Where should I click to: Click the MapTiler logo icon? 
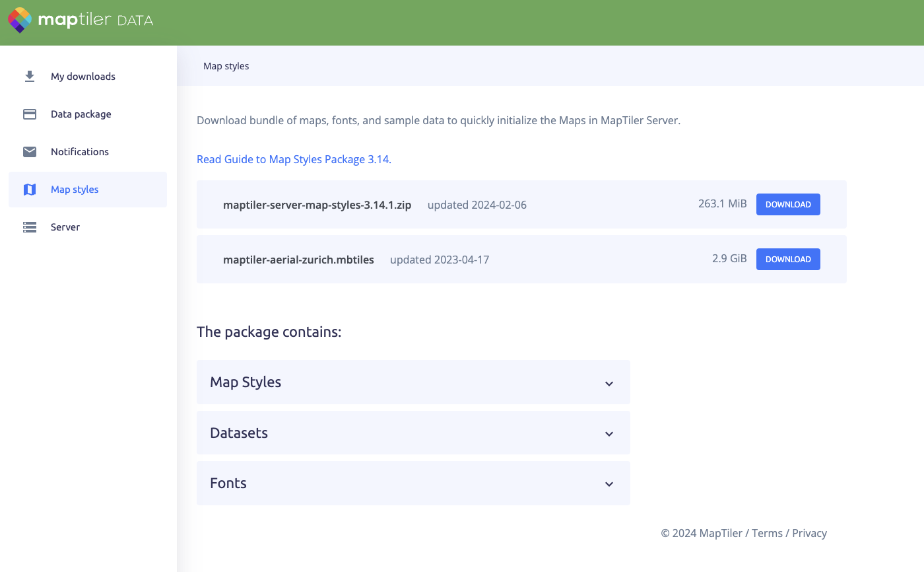pos(20,20)
